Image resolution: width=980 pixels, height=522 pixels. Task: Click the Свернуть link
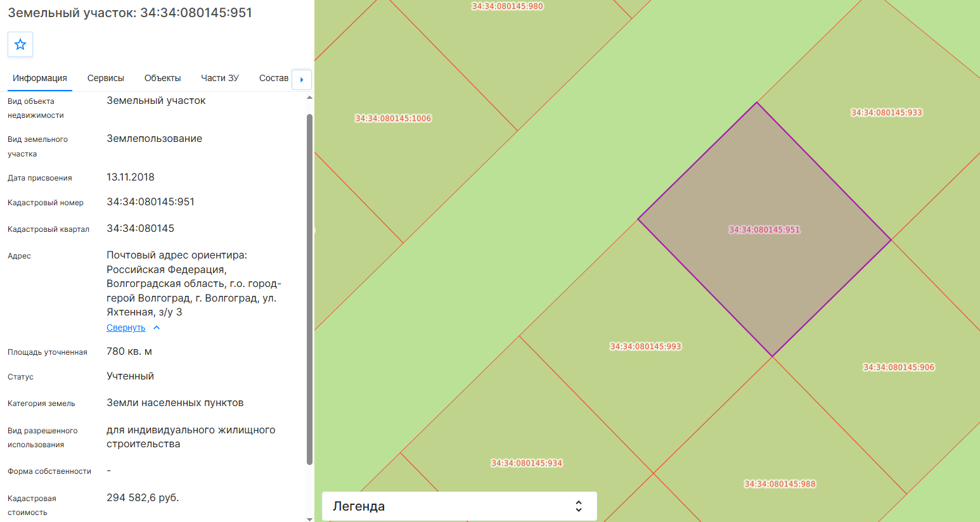point(126,328)
